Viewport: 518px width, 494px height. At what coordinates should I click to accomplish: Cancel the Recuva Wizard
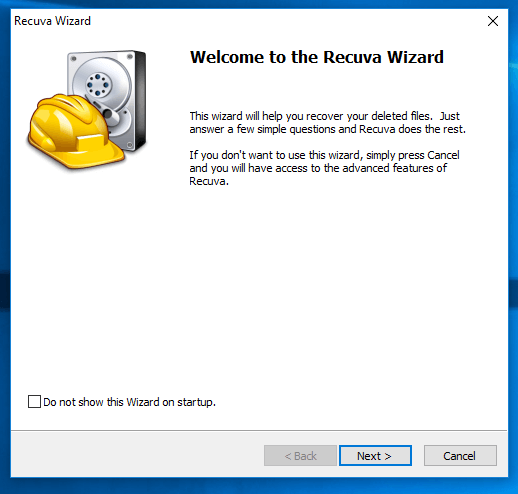click(x=460, y=455)
